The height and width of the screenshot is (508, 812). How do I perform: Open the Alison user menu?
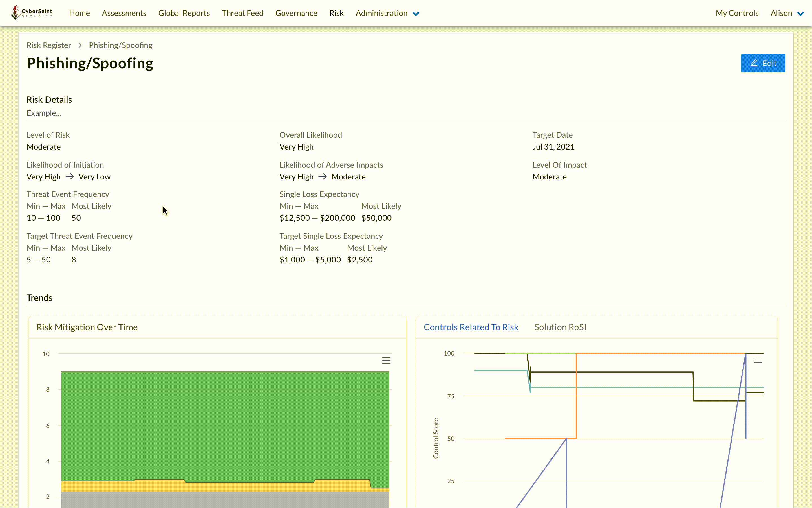787,13
